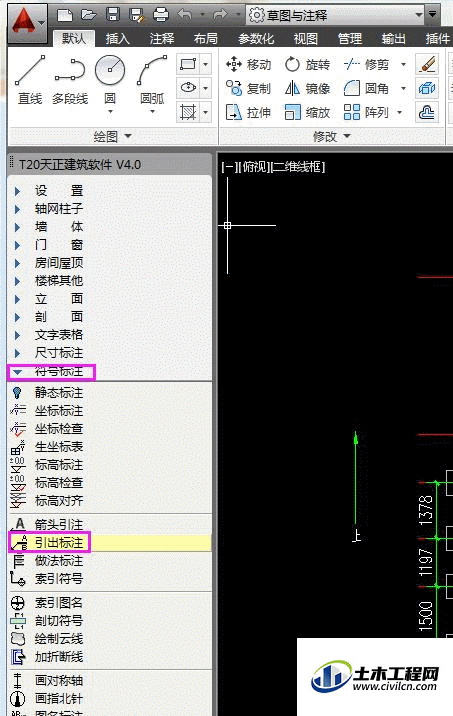
Task: Activate the 复制 copy command
Action: (x=248, y=88)
